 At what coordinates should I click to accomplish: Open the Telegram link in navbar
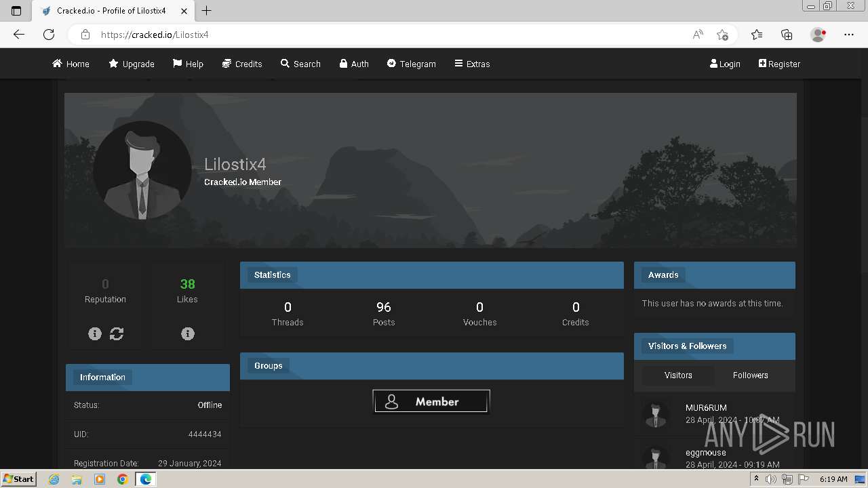tap(412, 64)
